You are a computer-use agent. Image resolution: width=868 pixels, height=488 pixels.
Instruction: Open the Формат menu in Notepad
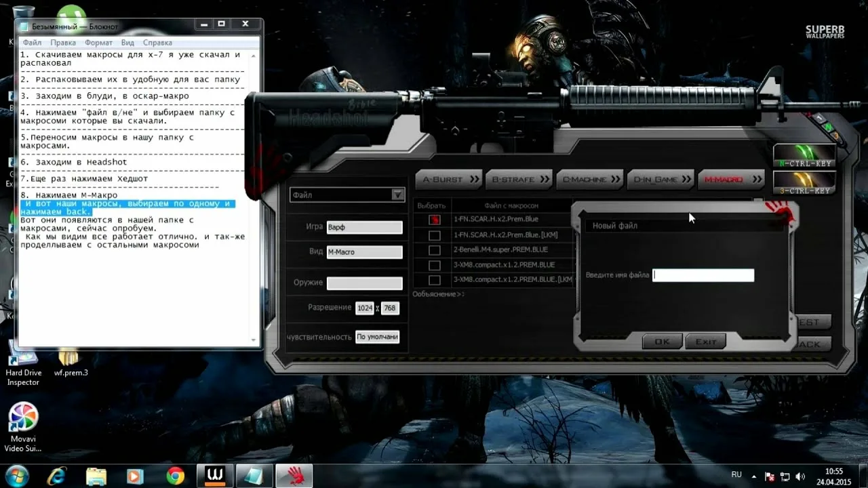(99, 43)
